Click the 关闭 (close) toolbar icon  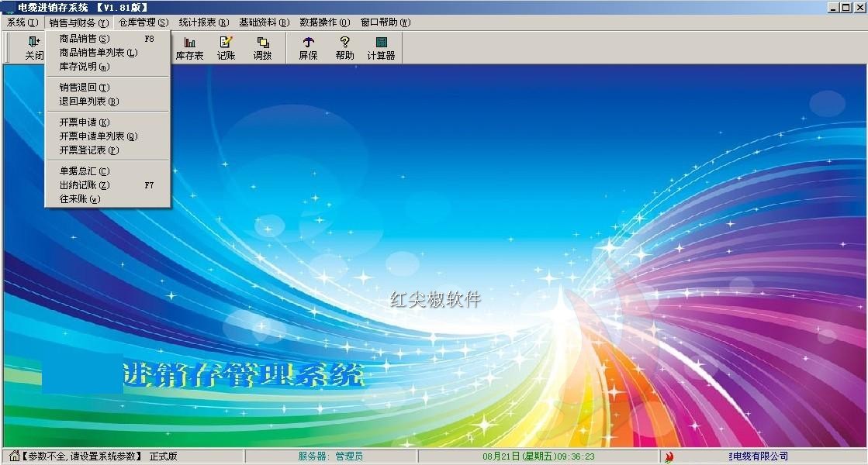34,47
